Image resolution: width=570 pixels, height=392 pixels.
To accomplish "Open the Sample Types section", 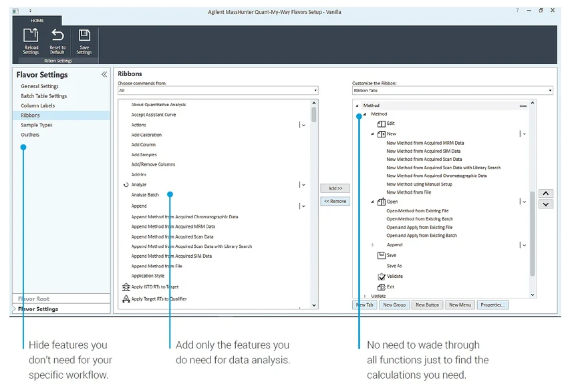I will tap(37, 125).
